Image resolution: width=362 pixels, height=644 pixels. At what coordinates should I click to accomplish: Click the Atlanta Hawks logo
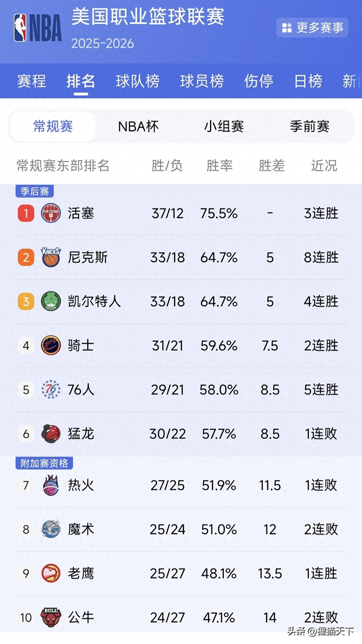(x=51, y=573)
